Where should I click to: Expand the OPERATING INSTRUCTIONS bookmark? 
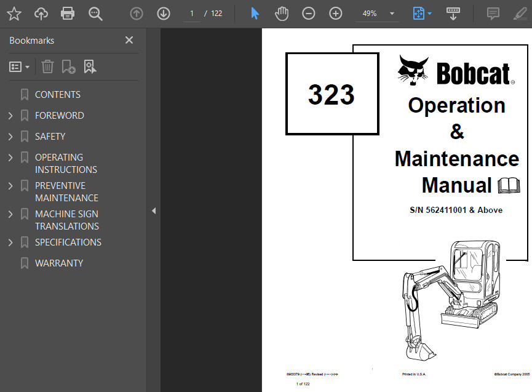point(10,158)
